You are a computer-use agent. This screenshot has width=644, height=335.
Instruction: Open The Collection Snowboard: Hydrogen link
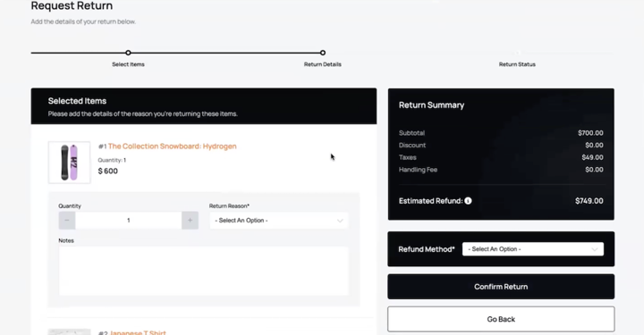tap(172, 147)
